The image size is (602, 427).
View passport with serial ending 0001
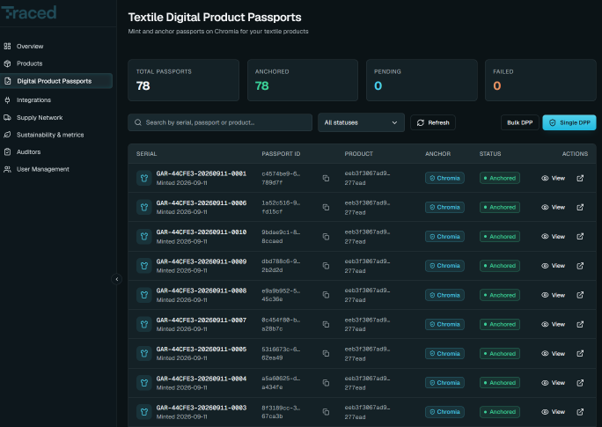tap(553, 178)
